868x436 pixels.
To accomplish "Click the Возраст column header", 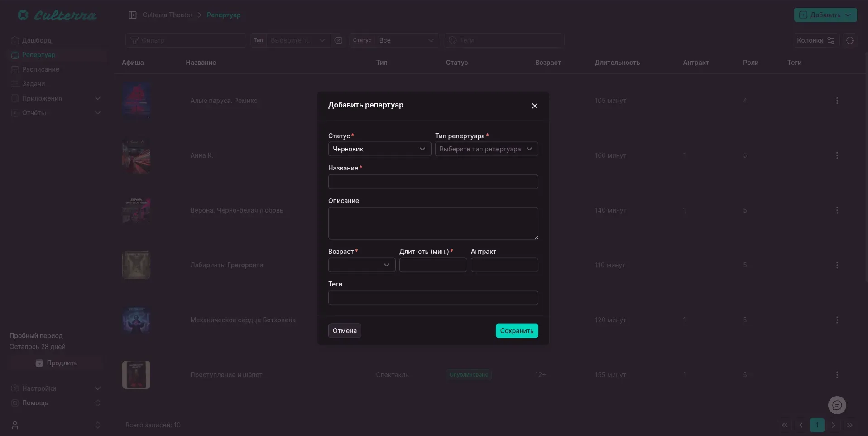I will [x=548, y=63].
